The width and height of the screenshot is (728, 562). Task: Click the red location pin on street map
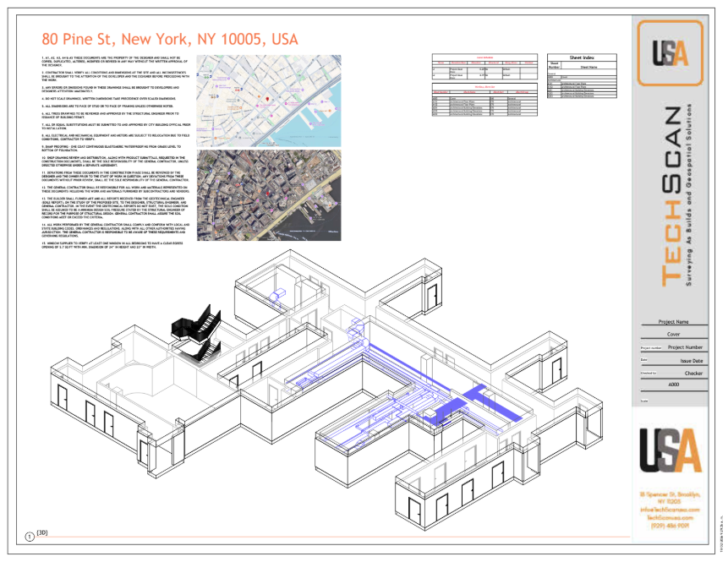pyautogui.click(x=267, y=99)
